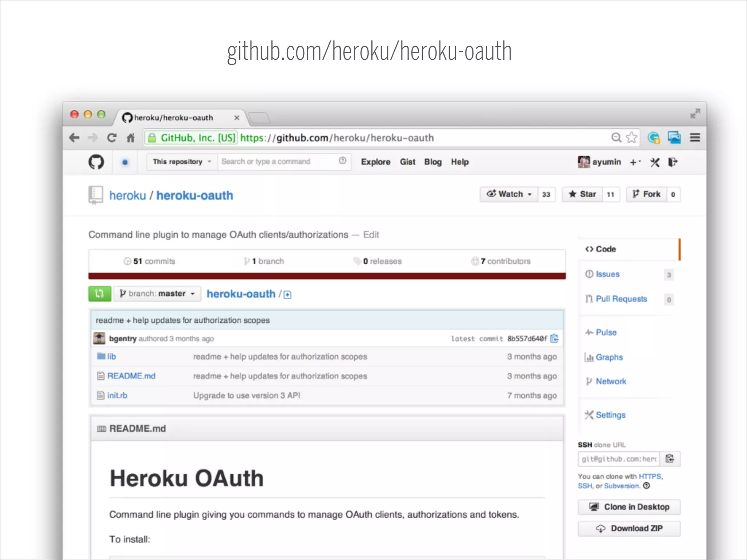
Task: Open a new browser tab
Action: click(x=259, y=118)
